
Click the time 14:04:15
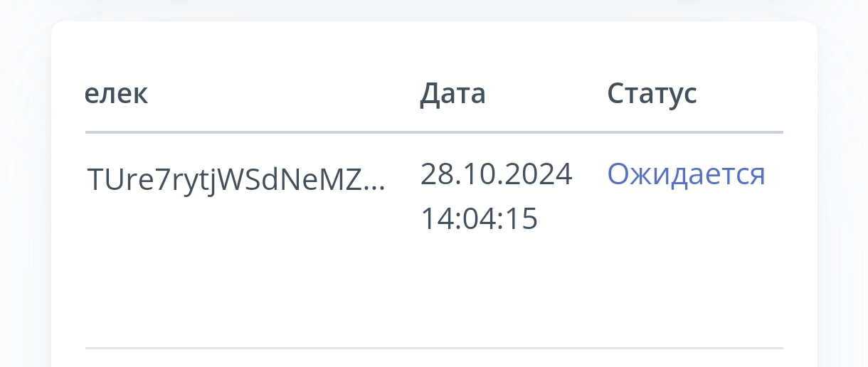pyautogui.click(x=478, y=219)
